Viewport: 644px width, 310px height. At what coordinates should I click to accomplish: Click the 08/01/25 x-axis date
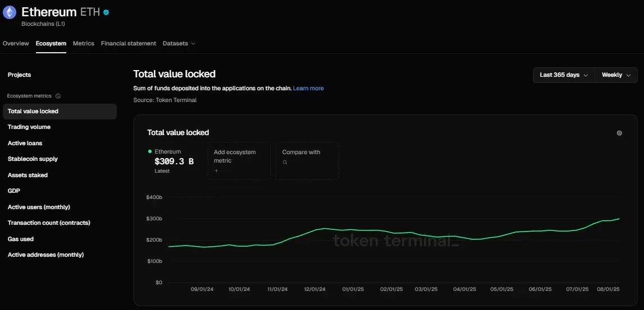[608, 289]
